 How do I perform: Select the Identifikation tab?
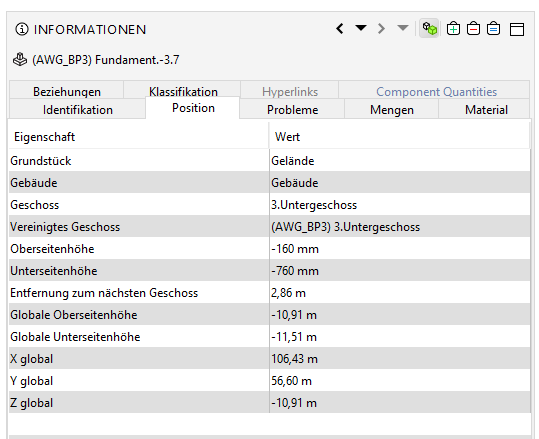(78, 109)
